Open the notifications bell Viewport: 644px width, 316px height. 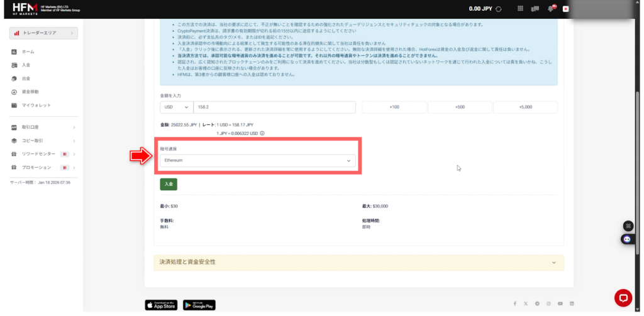point(551,9)
